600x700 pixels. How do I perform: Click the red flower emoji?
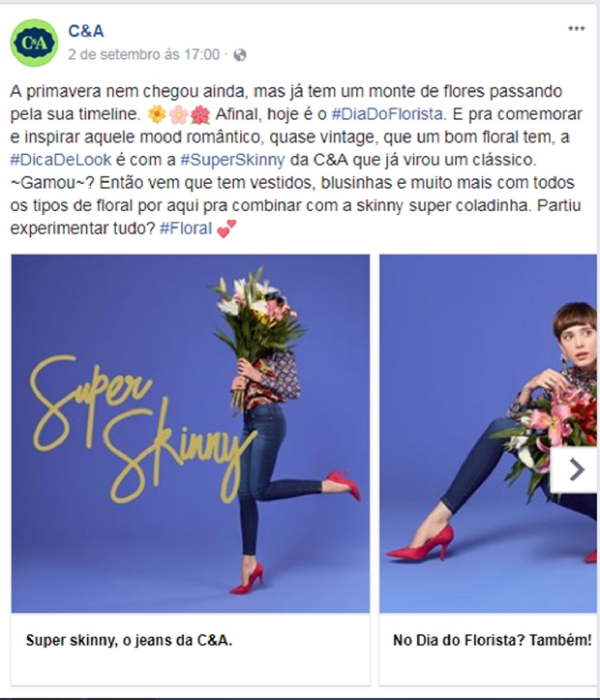200,115
